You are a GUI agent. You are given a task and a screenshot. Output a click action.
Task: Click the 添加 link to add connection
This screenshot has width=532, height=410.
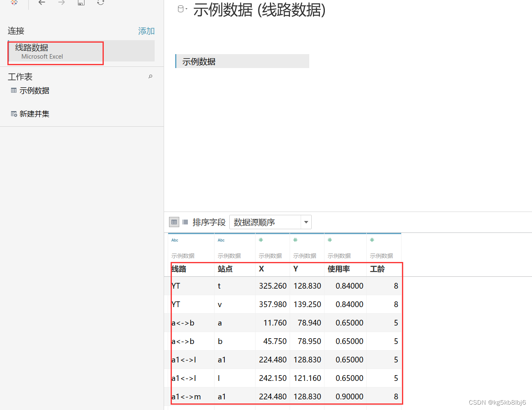[x=146, y=31]
